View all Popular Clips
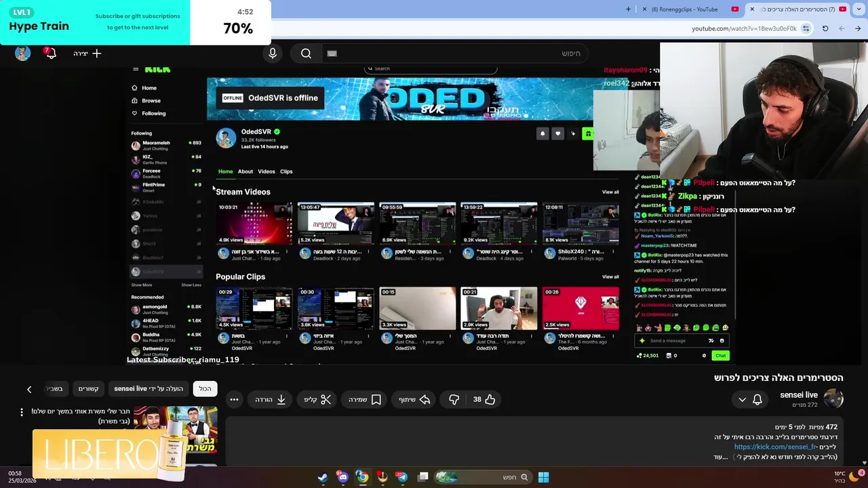The width and height of the screenshot is (868, 488). 610,277
